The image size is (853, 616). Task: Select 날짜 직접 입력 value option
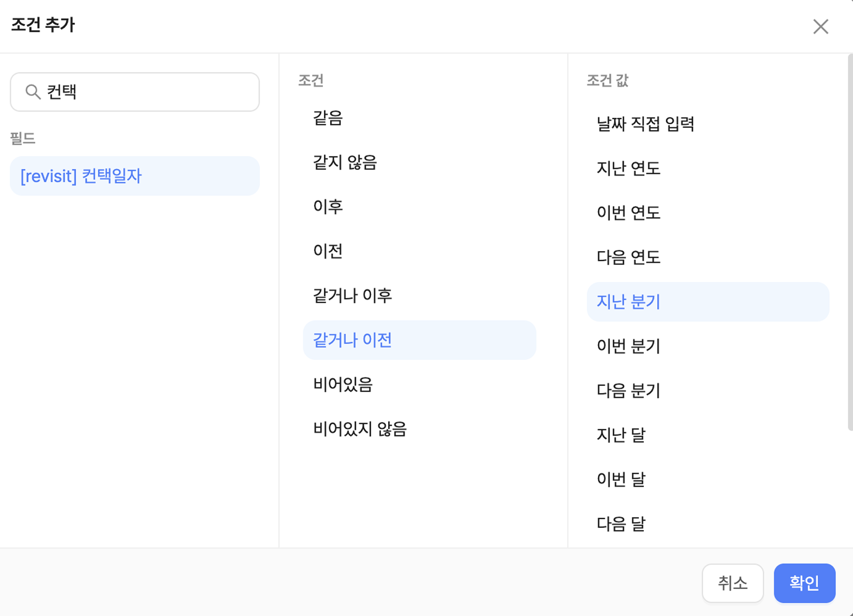[x=645, y=124]
